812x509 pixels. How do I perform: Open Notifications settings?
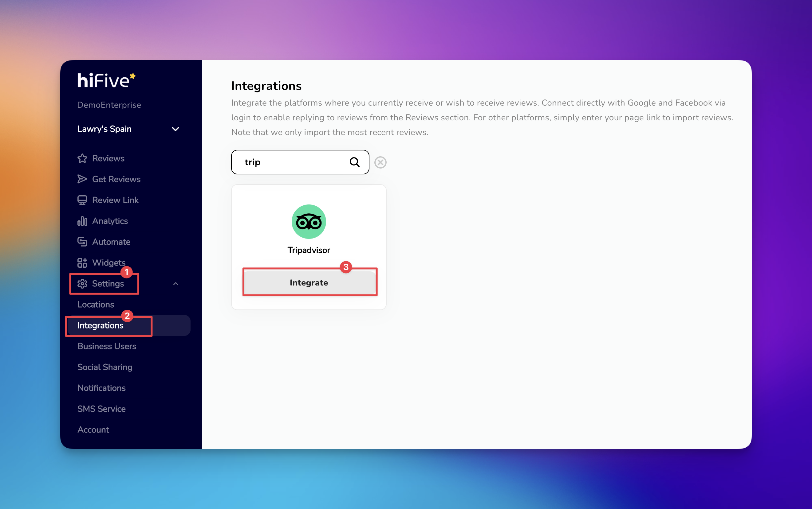pos(101,388)
